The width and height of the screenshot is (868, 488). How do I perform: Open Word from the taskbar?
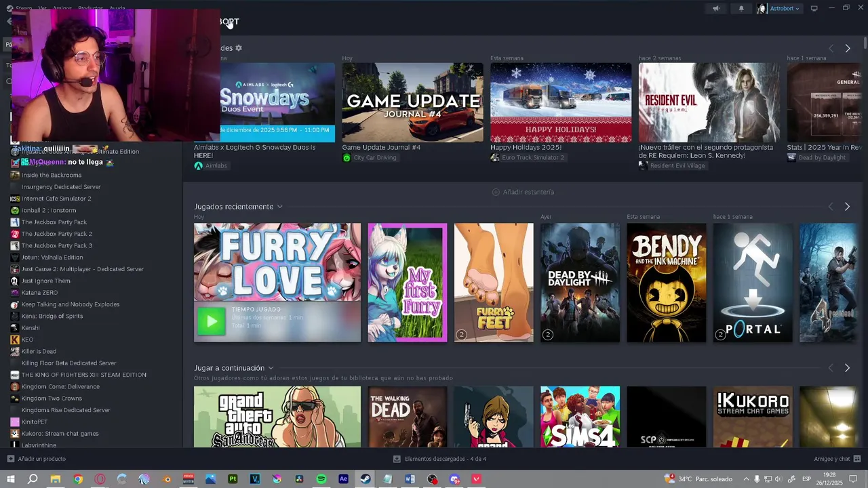coord(410,479)
